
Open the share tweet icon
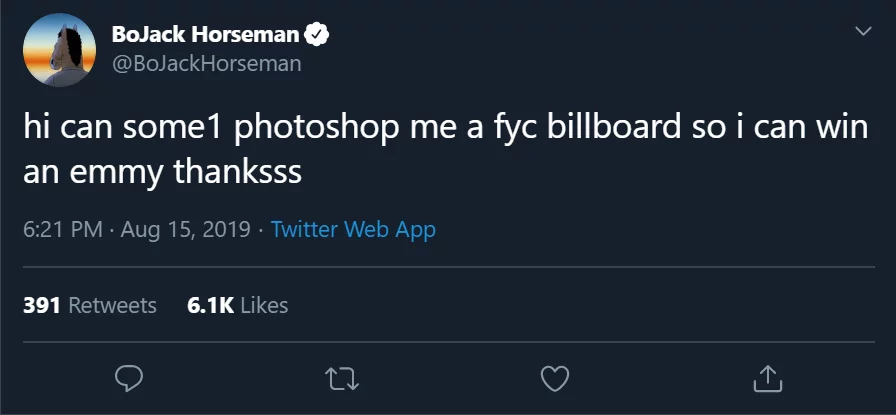(x=766, y=378)
